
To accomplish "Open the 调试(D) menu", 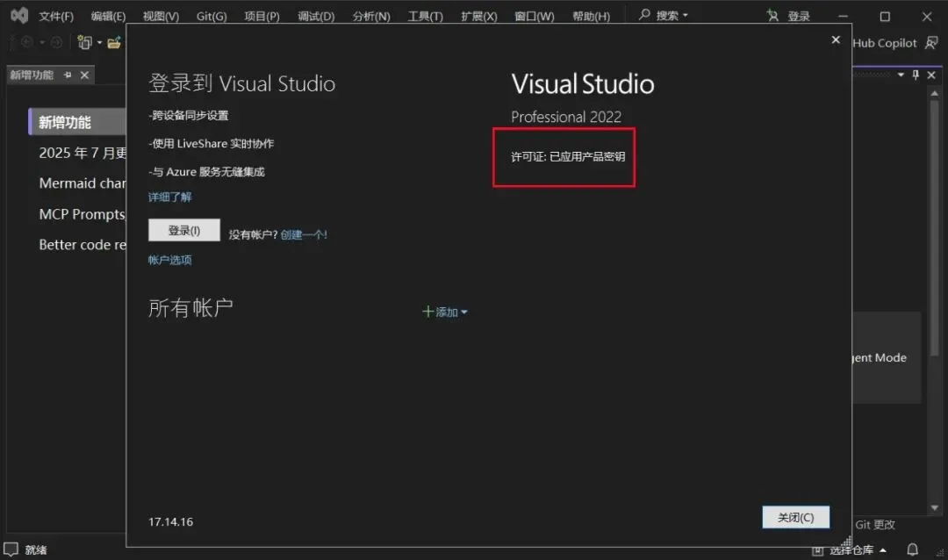I will tap(316, 17).
